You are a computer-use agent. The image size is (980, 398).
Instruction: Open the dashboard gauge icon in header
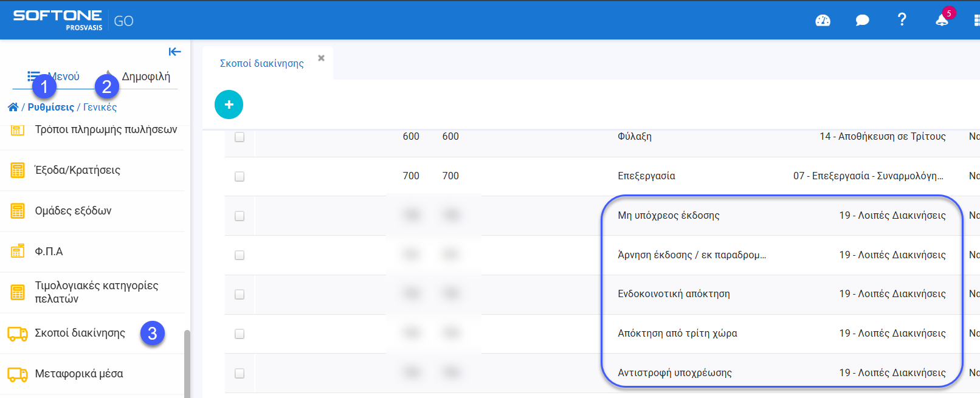tap(823, 21)
